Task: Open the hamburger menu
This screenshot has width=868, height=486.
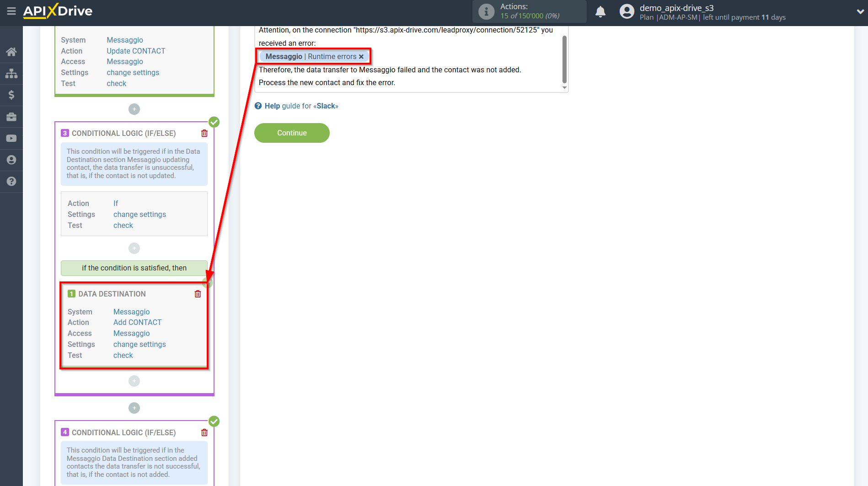Action: coord(11,11)
